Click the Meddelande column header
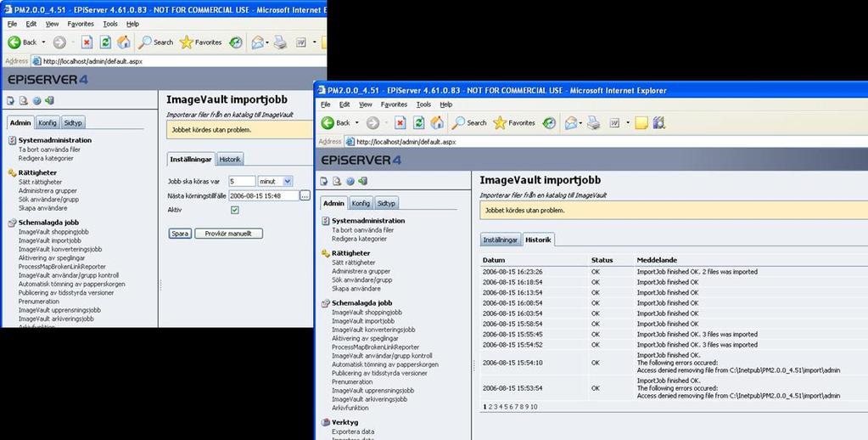 click(x=657, y=260)
